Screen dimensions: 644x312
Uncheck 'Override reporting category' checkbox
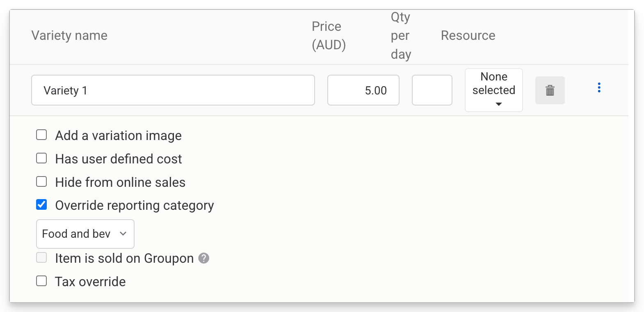(41, 204)
